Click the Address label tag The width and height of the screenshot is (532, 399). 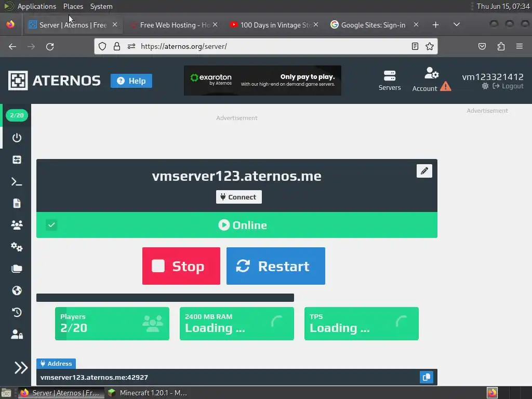pos(56,364)
